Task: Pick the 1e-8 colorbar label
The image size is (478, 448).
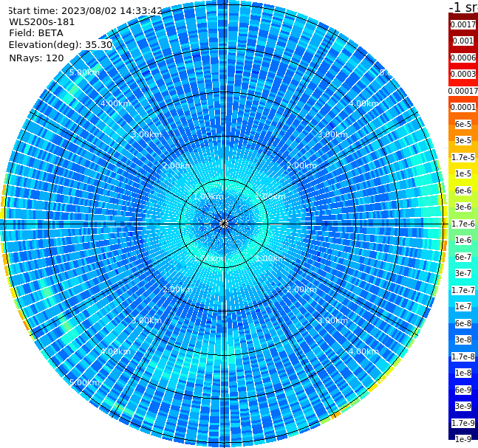Action: pos(463,373)
